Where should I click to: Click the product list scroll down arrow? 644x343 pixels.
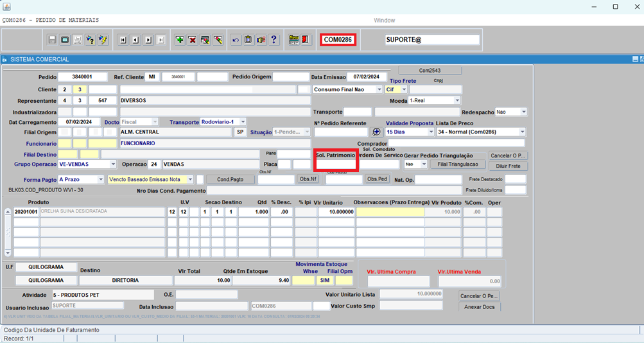pyautogui.click(x=8, y=253)
